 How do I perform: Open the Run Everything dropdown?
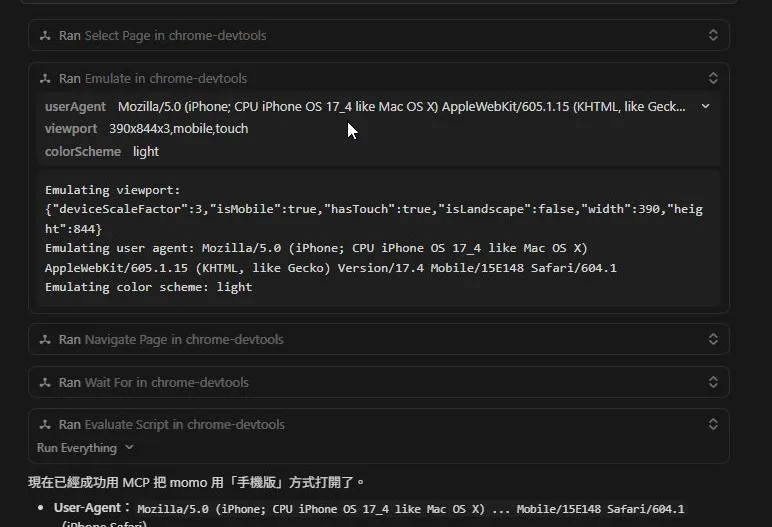[x=85, y=448]
